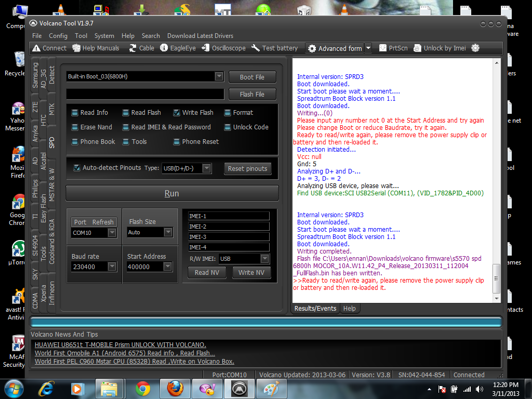The image size is (532, 399).
Task: Open Yahoo Messenger taskbar icon
Action: 207,389
